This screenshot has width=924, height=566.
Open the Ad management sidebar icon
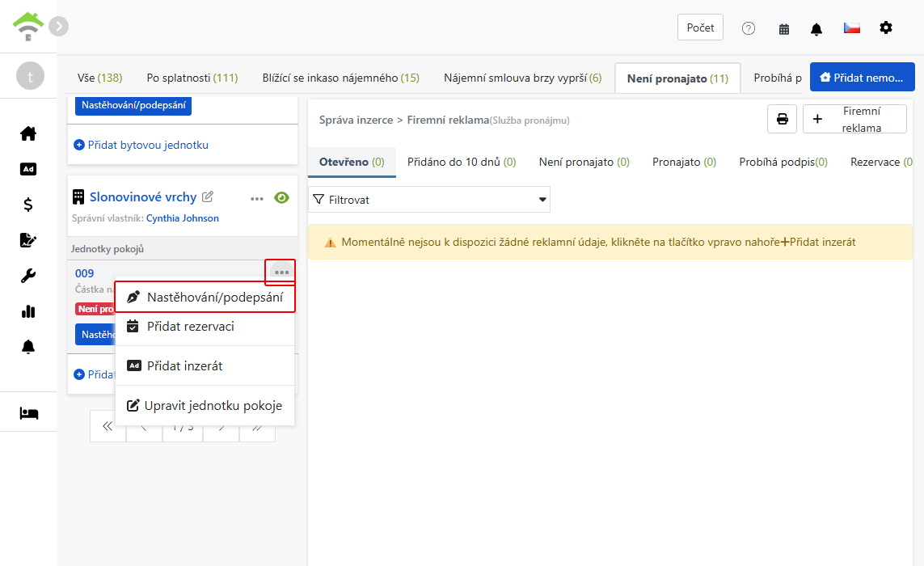28,169
